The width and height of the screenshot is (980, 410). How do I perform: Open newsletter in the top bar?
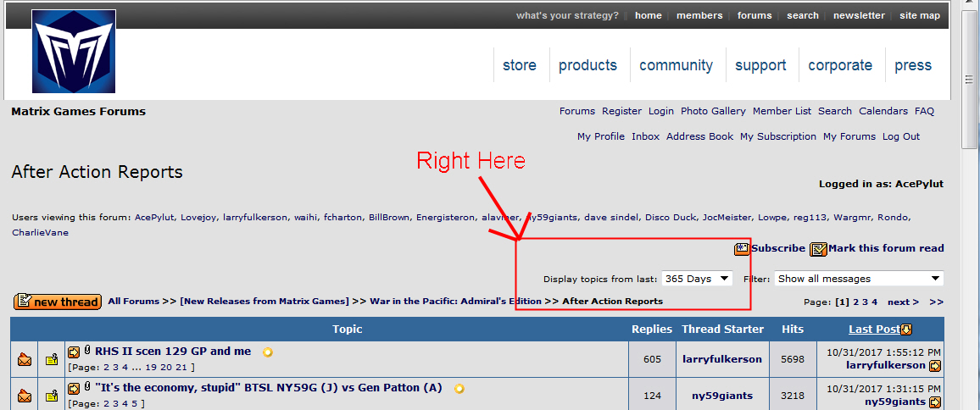coord(859,15)
